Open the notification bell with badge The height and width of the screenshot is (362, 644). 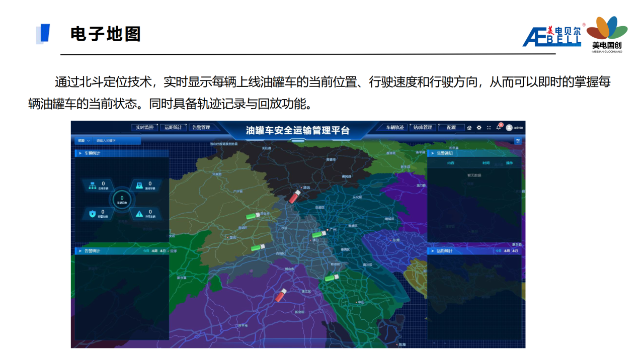point(499,127)
